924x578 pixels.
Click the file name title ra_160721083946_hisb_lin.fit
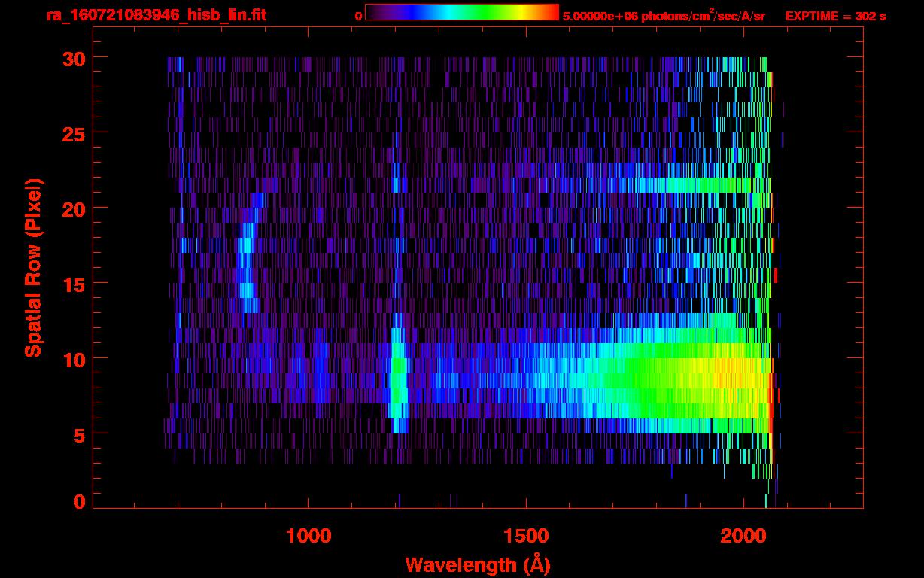(x=156, y=15)
